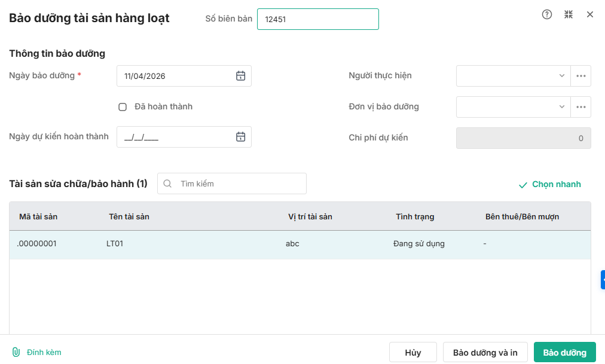Click the three-dot button beside Đơn vị bảo dưỡng
Screen dimensions: 605x364
tap(580, 107)
